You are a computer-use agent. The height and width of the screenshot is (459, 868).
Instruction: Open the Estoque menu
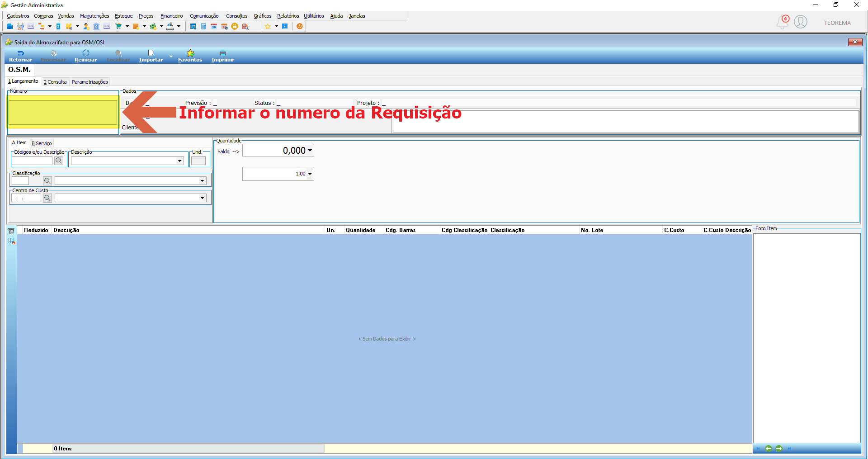(x=123, y=16)
